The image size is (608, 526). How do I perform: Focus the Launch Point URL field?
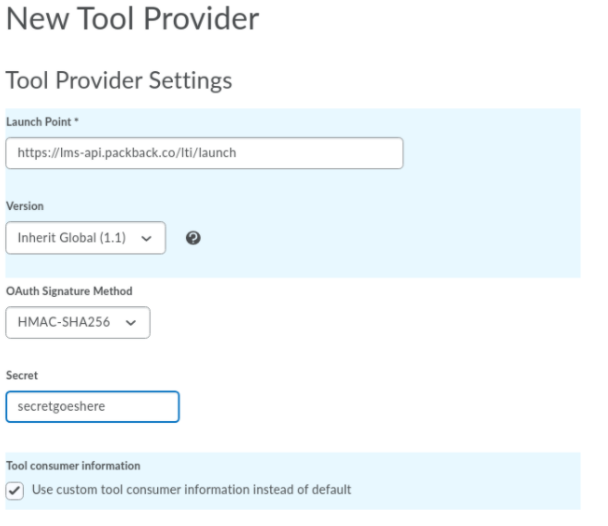(204, 153)
